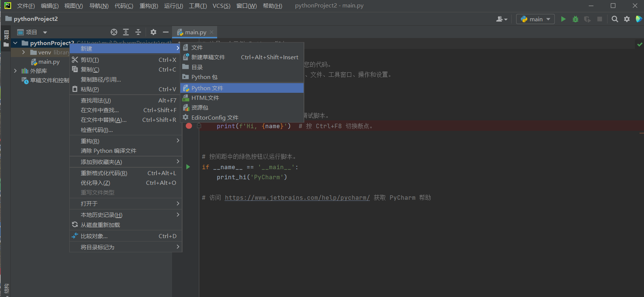Hide the project panel with minus icon
The height and width of the screenshot is (297, 644).
[166, 32]
